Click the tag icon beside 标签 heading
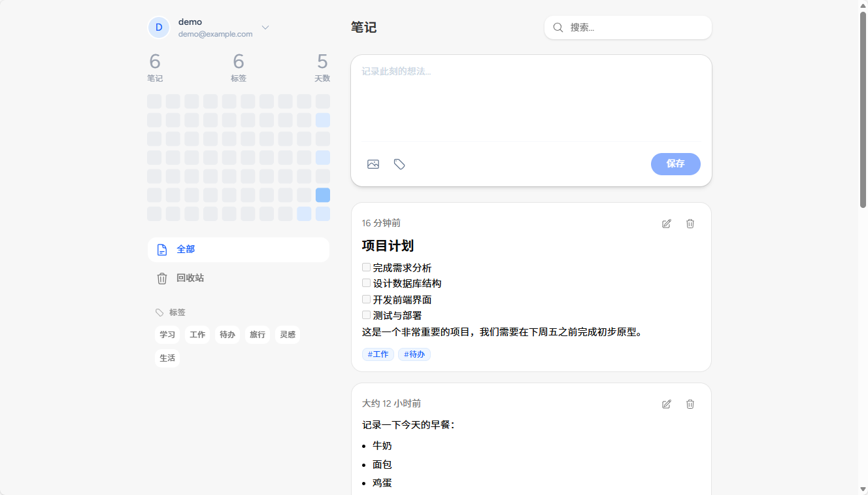 (159, 313)
